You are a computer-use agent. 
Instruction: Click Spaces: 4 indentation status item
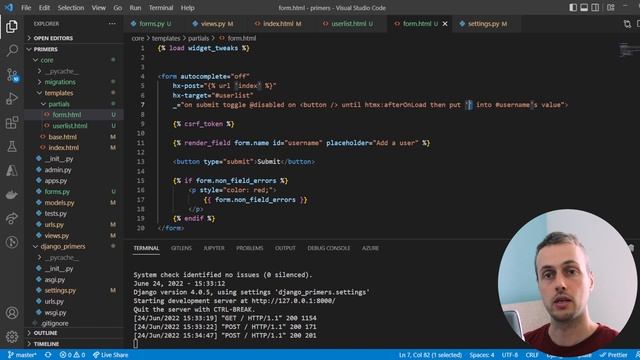[482, 355]
